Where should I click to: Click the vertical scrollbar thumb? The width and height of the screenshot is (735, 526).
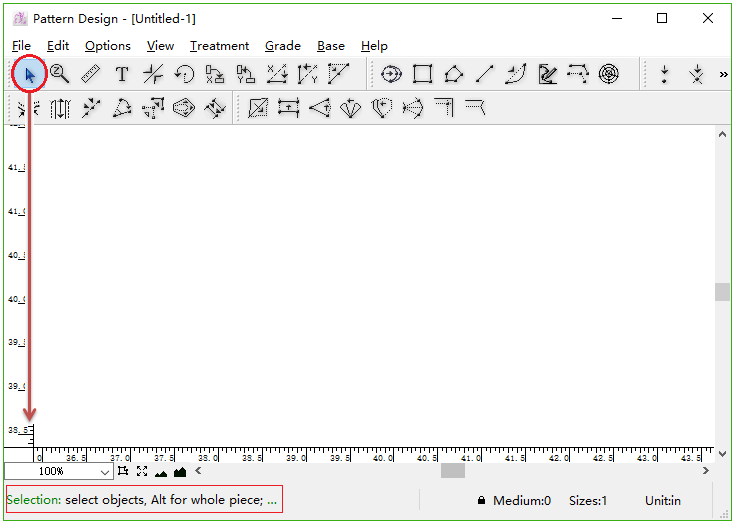coord(722,292)
